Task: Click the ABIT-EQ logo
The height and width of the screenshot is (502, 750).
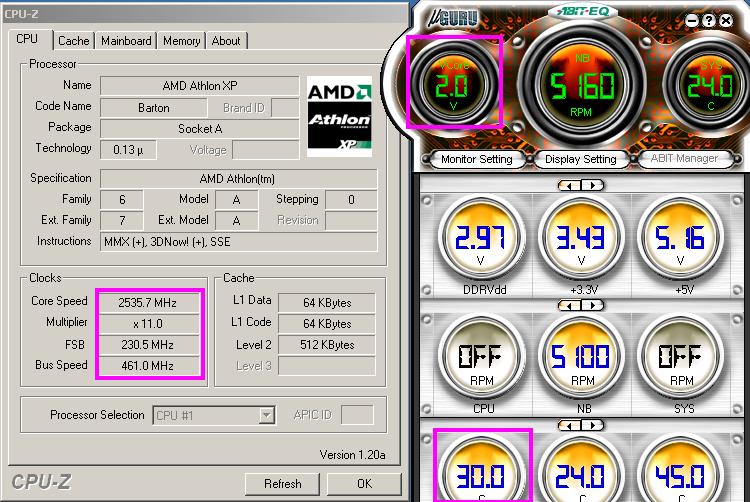Action: 583,11
